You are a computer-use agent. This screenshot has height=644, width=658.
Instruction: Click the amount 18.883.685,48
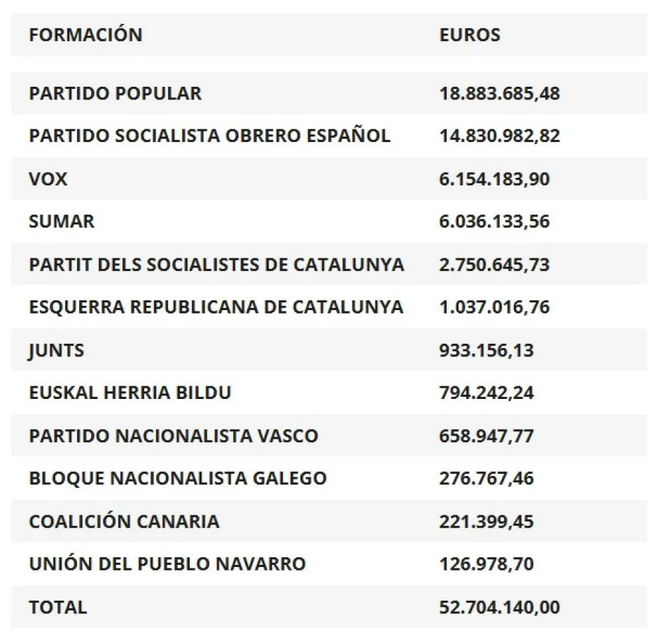[499, 93]
